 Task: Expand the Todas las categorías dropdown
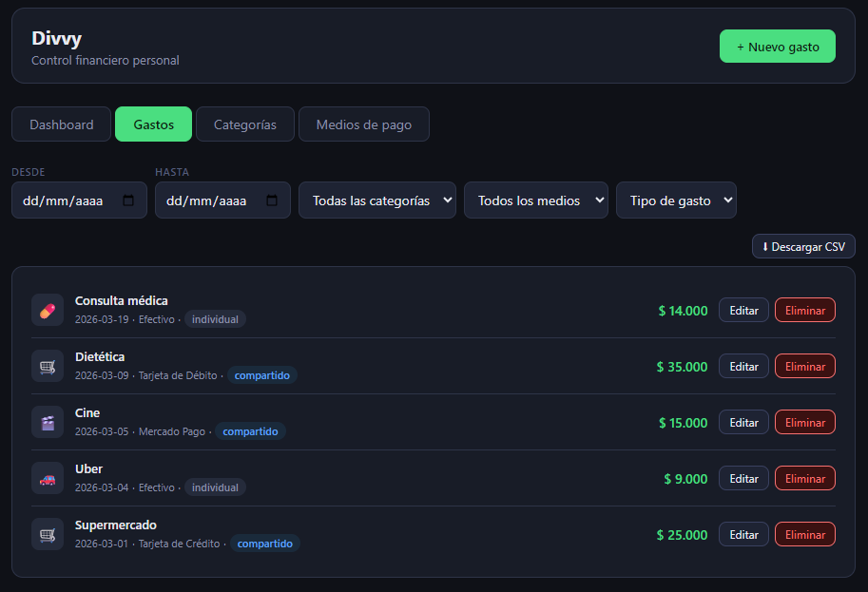(x=377, y=201)
